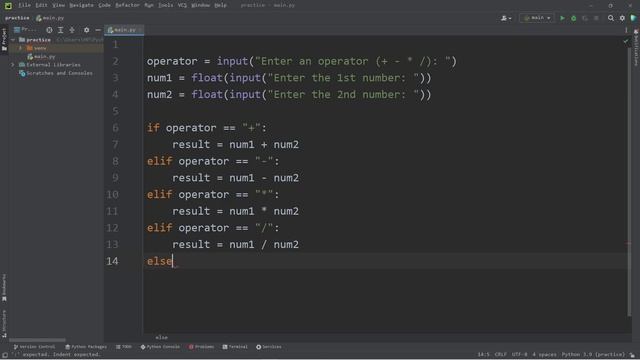Viewport: 640px width, 360px height.
Task: Open IDE settings gear in toolbar
Action: point(622,18)
